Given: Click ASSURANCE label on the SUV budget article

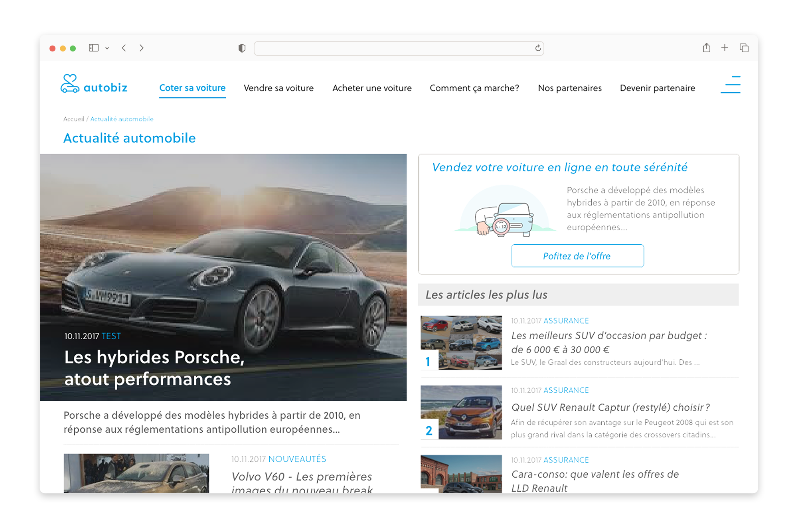Looking at the screenshot, I should (x=566, y=320).
